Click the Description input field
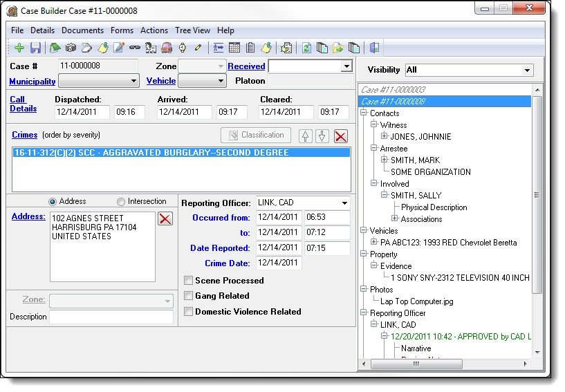 tap(111, 317)
